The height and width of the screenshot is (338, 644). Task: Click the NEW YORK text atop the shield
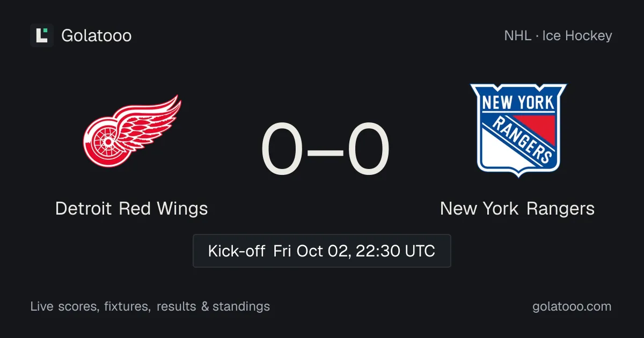click(518, 101)
